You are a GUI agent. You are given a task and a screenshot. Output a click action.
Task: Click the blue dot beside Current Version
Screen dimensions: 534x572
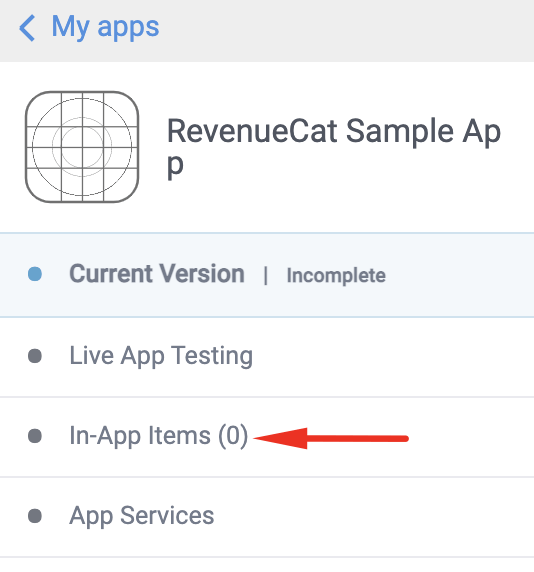tap(35, 274)
